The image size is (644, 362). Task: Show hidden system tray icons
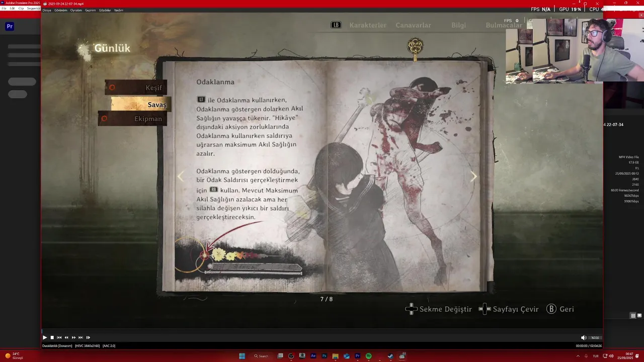(578, 356)
